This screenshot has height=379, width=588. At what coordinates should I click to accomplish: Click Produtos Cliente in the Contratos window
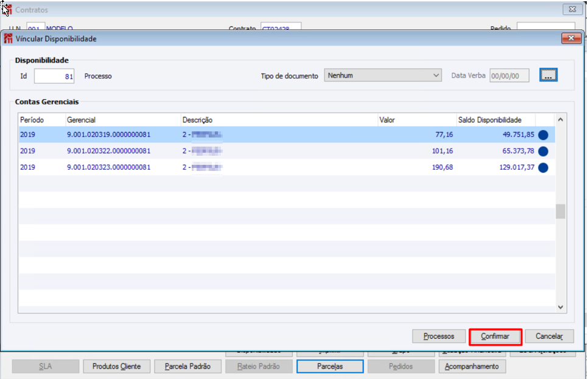[117, 366]
